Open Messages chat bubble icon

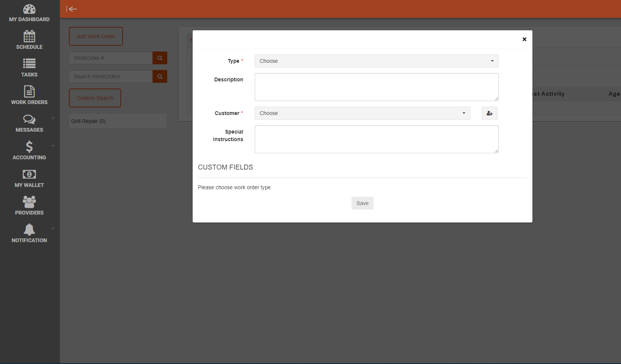[29, 120]
